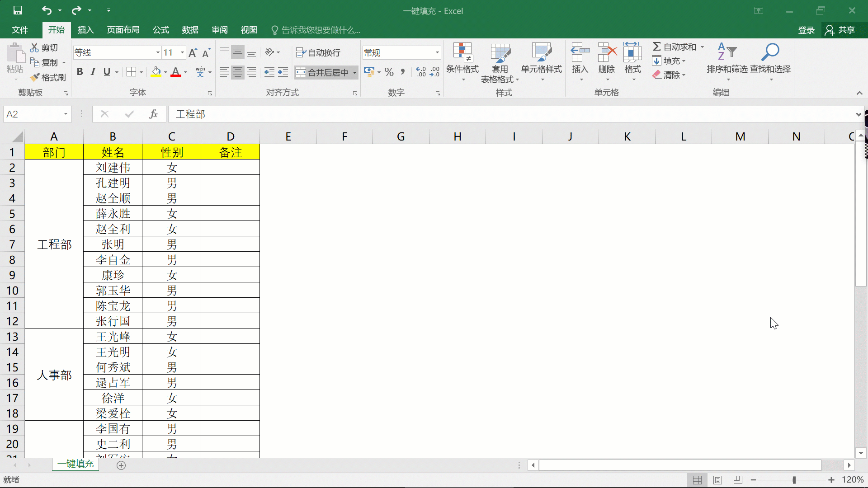This screenshot has width=868, height=488.
Task: Click the Format Painter brush icon
Action: click(35, 78)
